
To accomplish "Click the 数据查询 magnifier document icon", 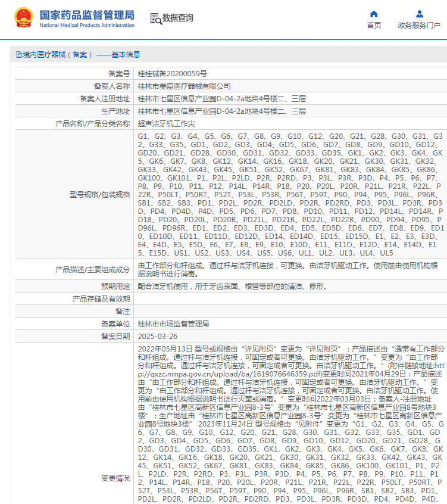I will (156, 18).
